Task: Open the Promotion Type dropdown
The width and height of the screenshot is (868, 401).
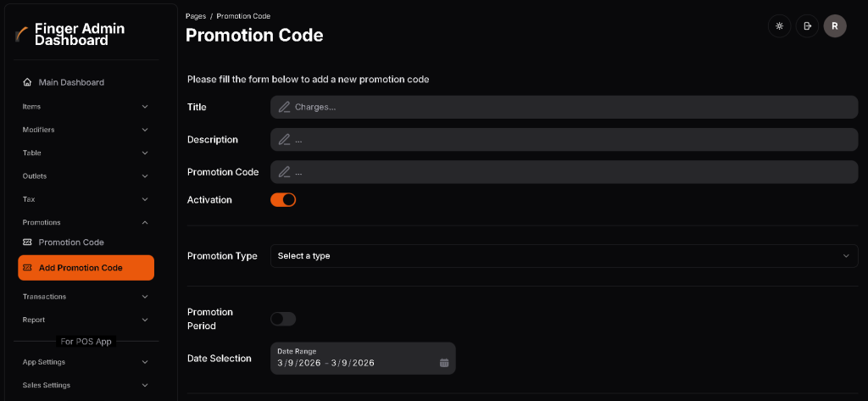Action: [564, 256]
